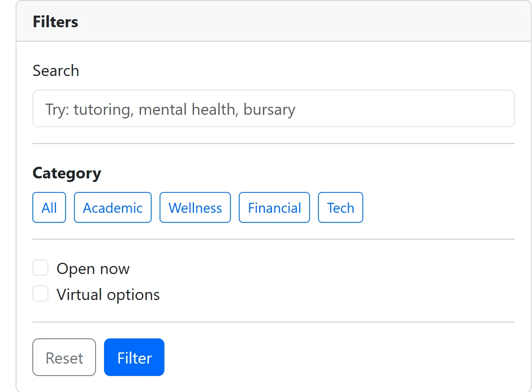Activate the Wellness filter chip
This screenshot has height=392, width=532.
195,207
